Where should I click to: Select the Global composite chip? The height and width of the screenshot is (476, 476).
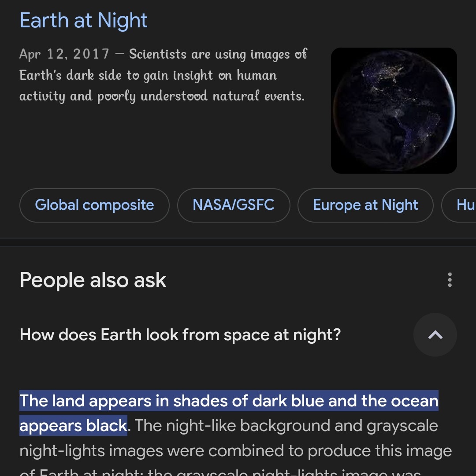94,205
